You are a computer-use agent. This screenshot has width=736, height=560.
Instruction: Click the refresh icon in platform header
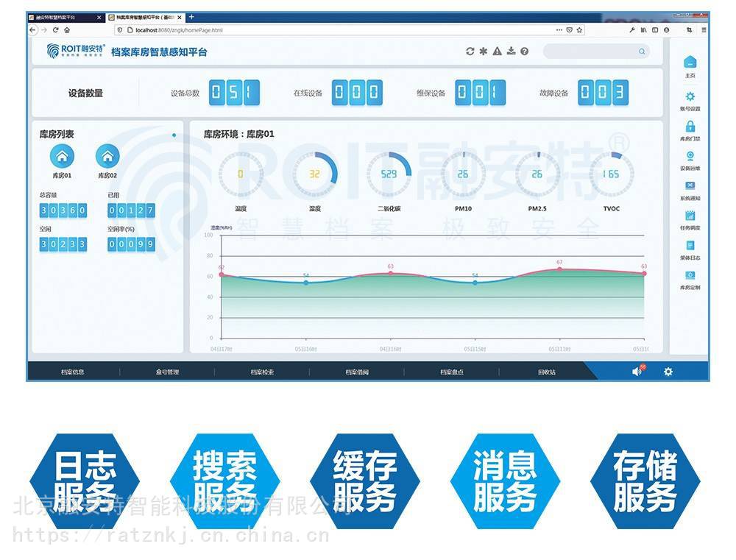[x=470, y=52]
